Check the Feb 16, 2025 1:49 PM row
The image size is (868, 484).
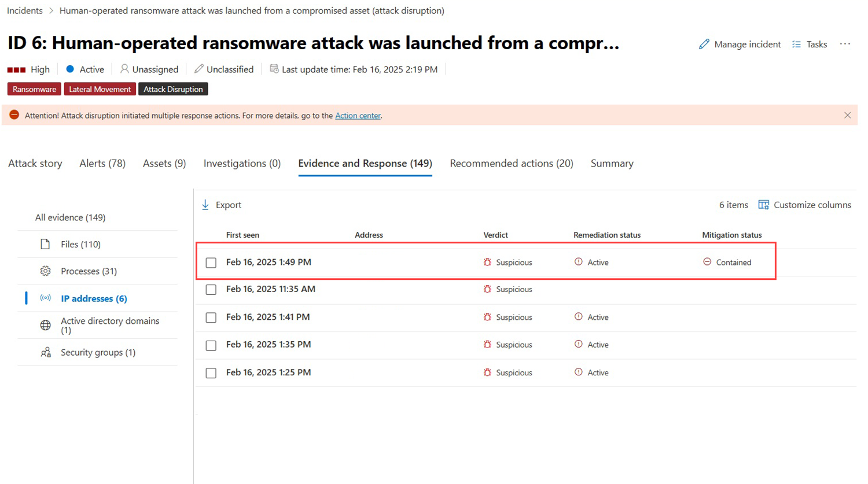point(211,263)
